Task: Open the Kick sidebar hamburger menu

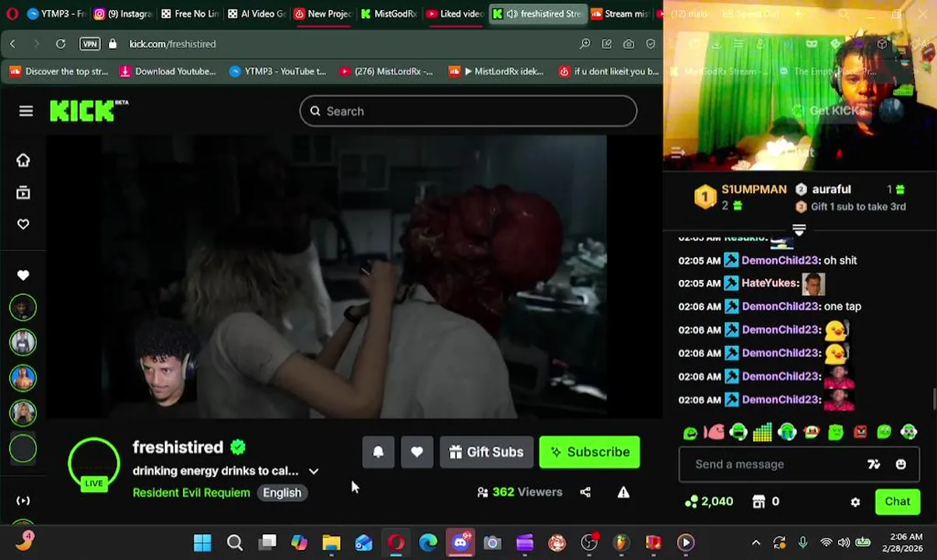Action: tap(26, 111)
